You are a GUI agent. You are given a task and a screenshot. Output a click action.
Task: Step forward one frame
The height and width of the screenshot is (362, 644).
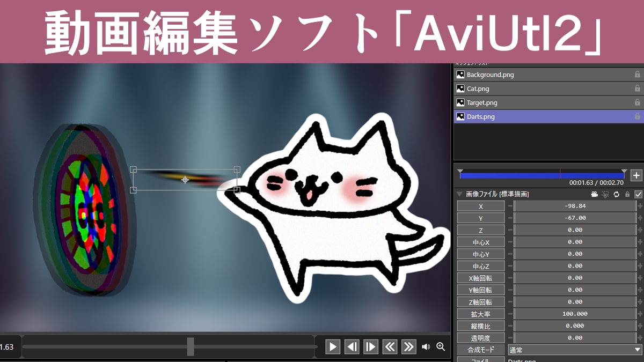(x=371, y=346)
